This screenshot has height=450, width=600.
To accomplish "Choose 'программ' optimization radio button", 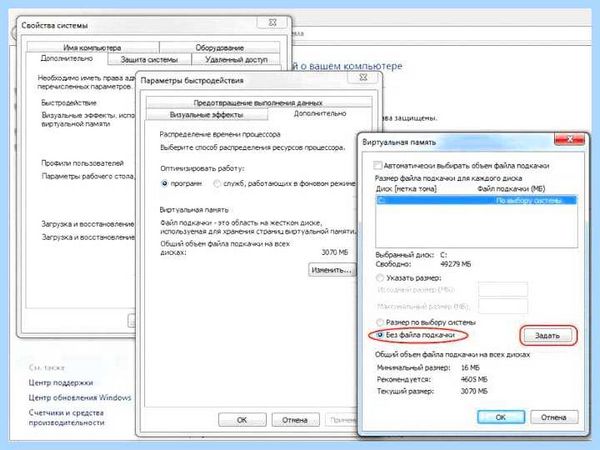I will (x=165, y=184).
